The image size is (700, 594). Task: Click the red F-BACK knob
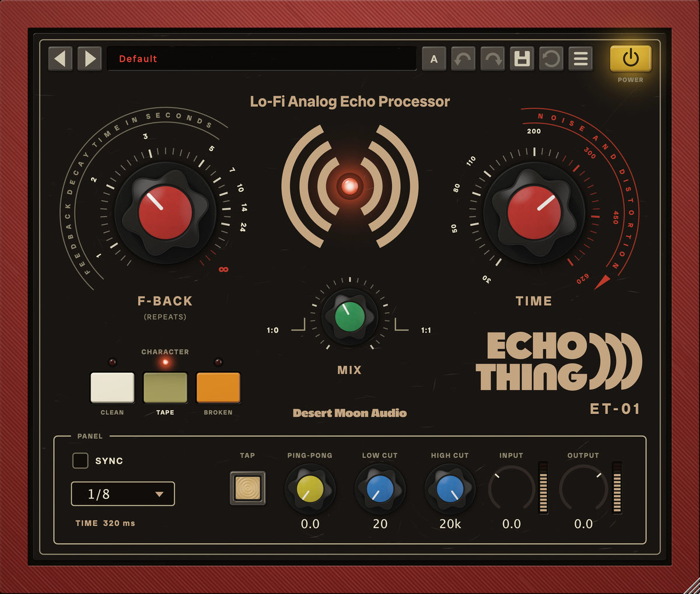pos(165,212)
